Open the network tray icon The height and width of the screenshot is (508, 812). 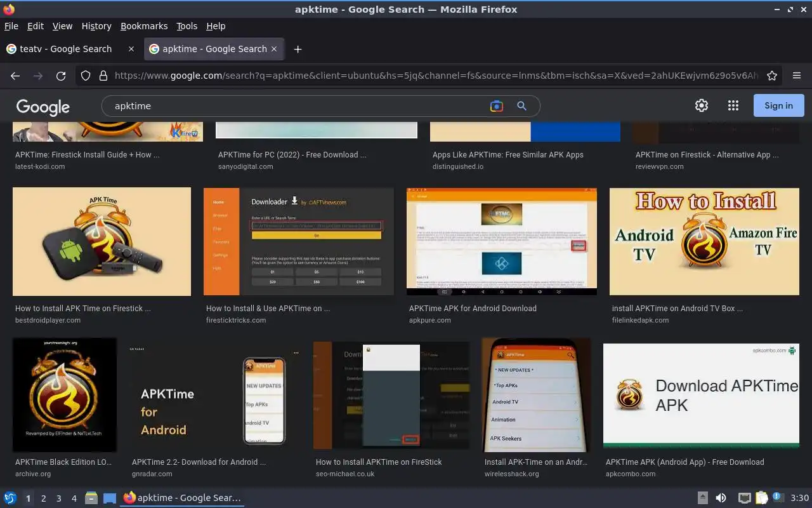[745, 498]
